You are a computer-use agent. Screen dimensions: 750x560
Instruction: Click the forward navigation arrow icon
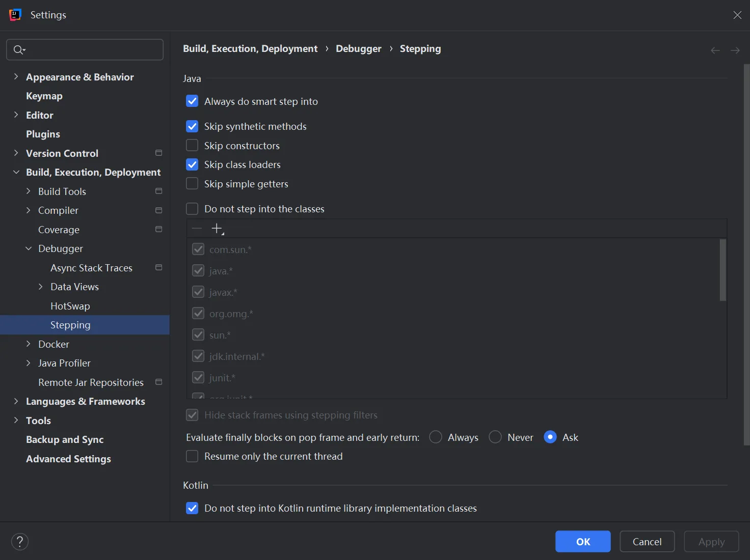click(735, 50)
